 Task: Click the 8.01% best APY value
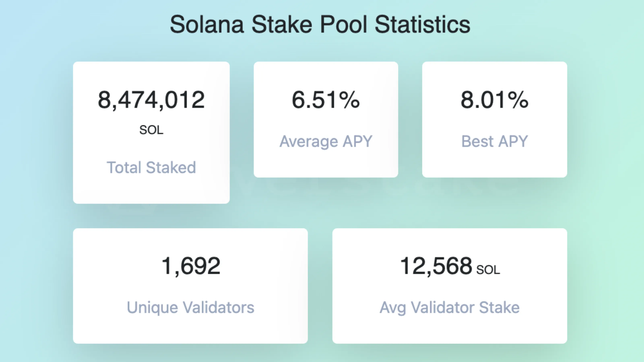[494, 100]
